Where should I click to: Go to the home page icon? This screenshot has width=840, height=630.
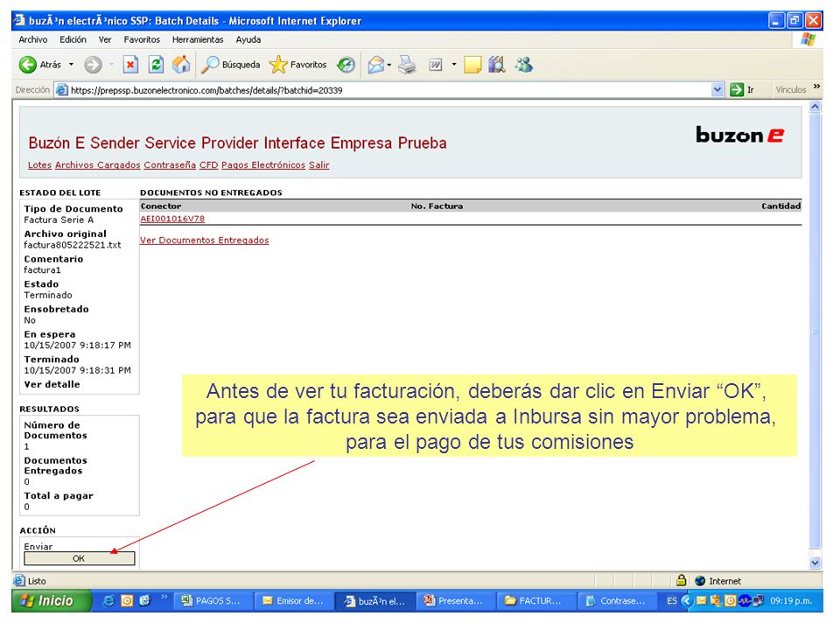click(x=181, y=65)
